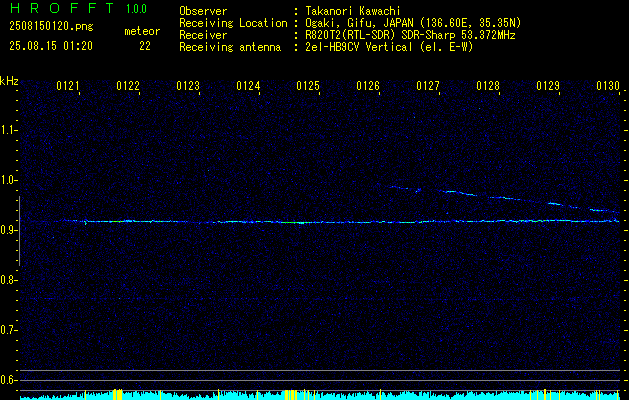Click the Receiving antenna label
The width and height of the screenshot is (629, 400).
230,47
